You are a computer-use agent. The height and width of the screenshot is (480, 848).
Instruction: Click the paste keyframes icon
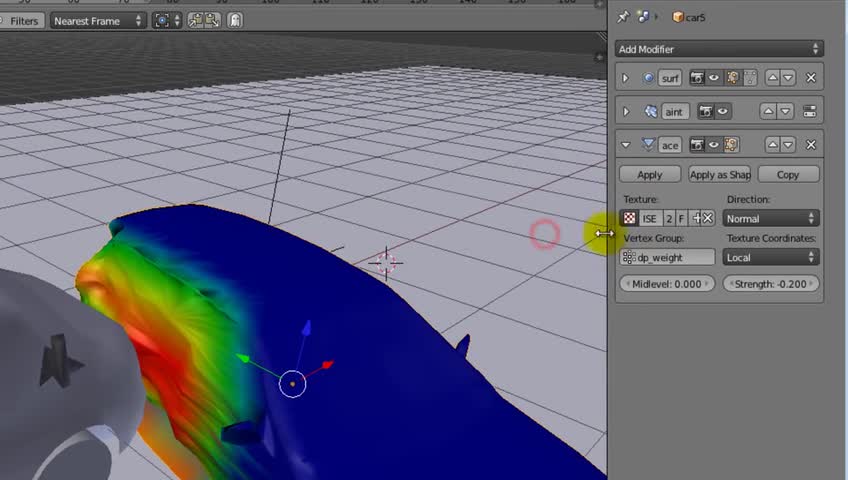click(213, 21)
